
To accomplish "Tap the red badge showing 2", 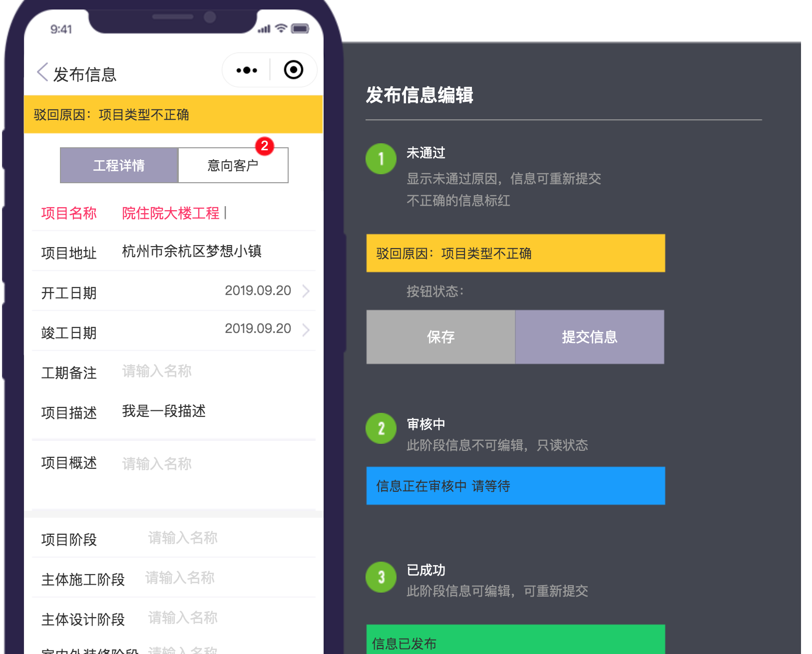I will pyautogui.click(x=265, y=146).
